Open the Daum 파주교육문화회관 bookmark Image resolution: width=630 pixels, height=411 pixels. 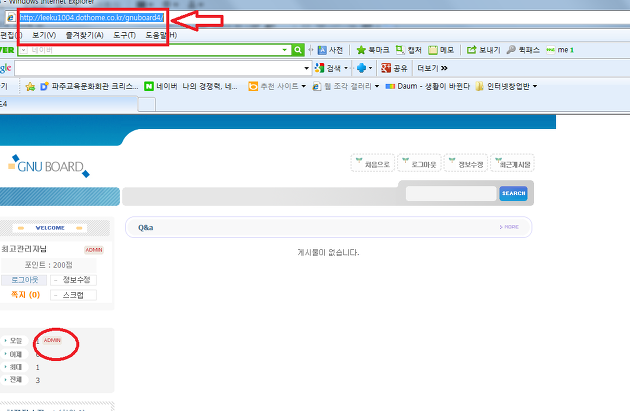click(89, 86)
